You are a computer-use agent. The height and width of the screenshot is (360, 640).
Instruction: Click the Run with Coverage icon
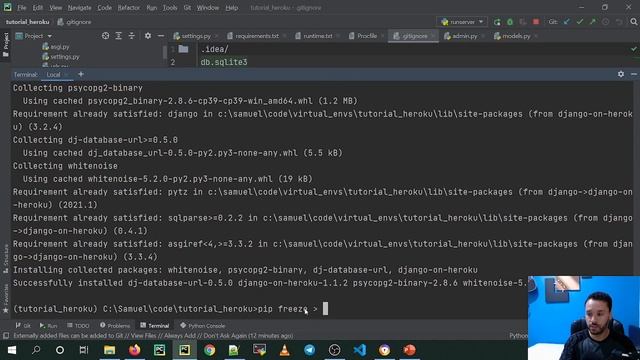pos(523,22)
